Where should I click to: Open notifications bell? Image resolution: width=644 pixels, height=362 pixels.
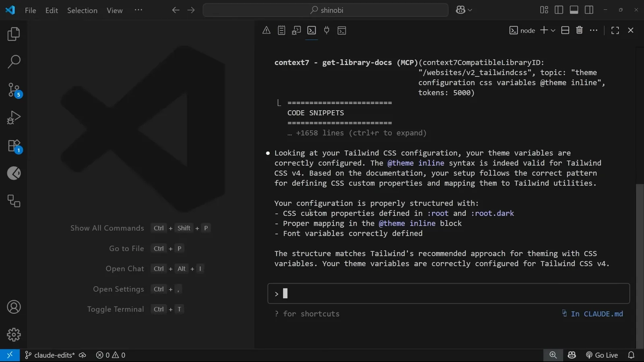631,355
